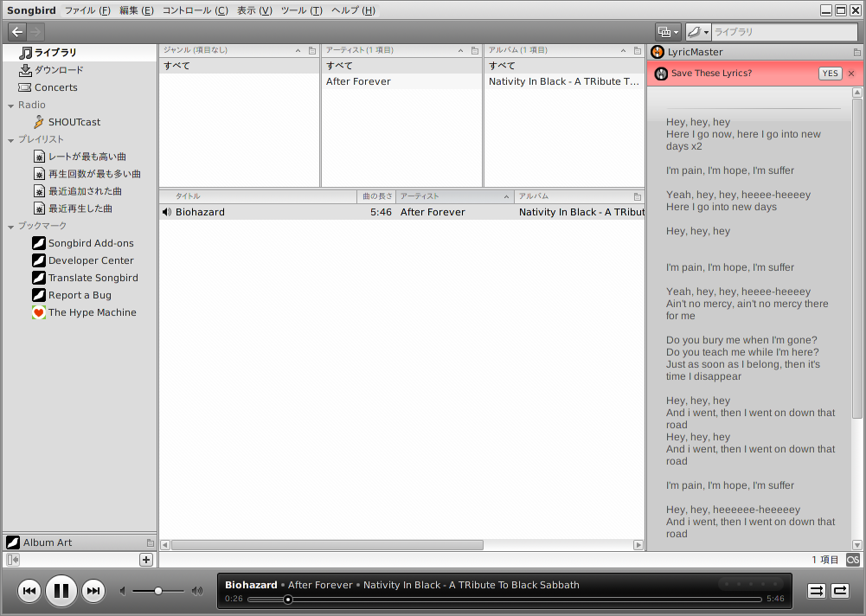Click YES to save these lyrics
Viewport: 866px width, 616px height.
pyautogui.click(x=830, y=74)
